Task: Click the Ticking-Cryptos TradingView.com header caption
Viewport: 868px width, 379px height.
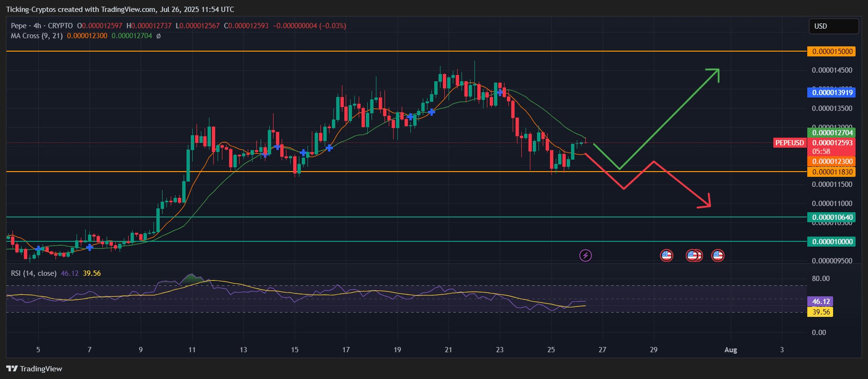Action: point(120,10)
